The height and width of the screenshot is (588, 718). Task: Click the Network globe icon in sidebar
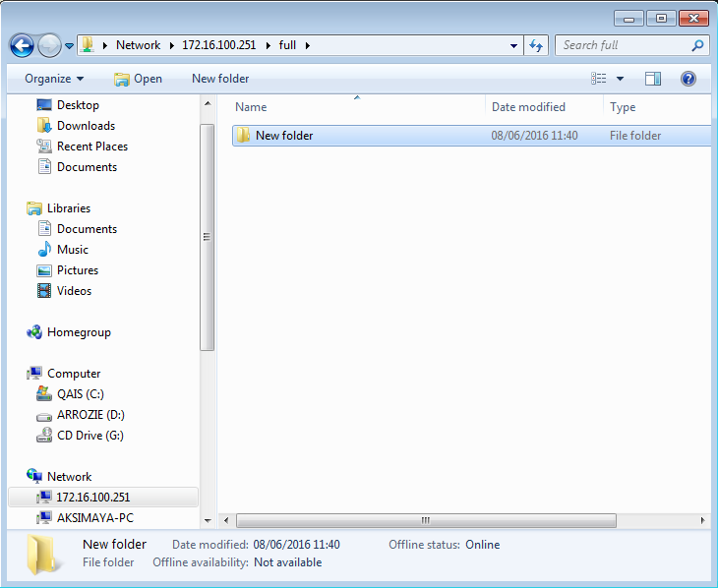pos(34,476)
